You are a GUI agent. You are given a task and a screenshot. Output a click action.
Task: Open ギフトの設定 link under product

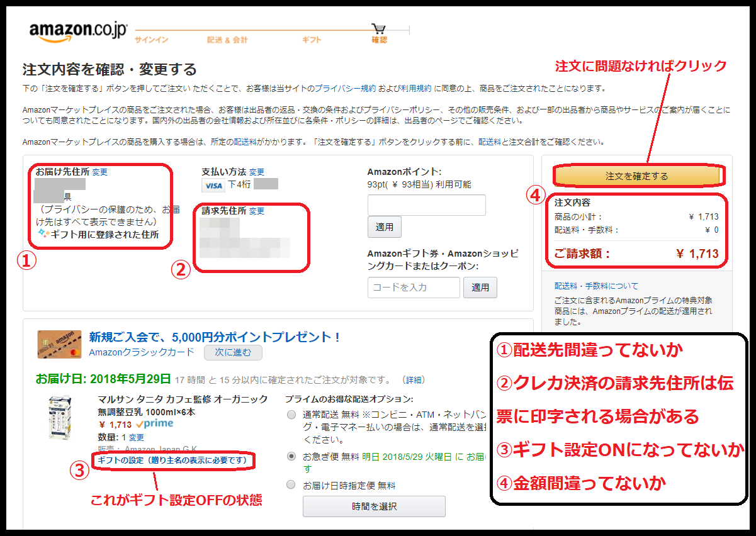point(175,461)
